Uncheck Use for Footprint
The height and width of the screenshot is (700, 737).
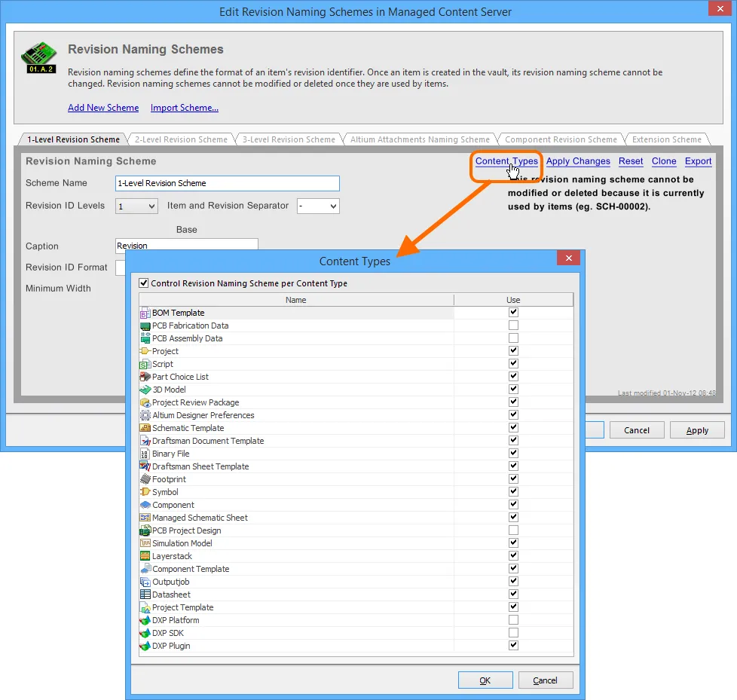513,479
